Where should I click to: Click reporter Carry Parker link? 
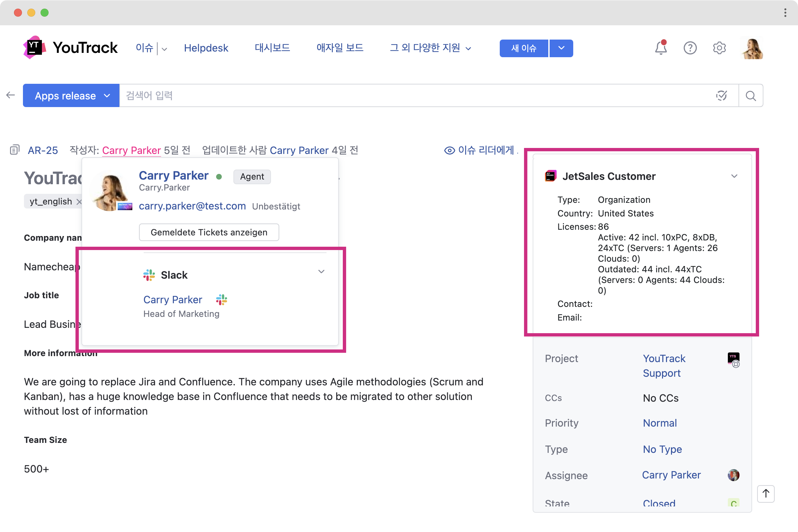pos(131,150)
